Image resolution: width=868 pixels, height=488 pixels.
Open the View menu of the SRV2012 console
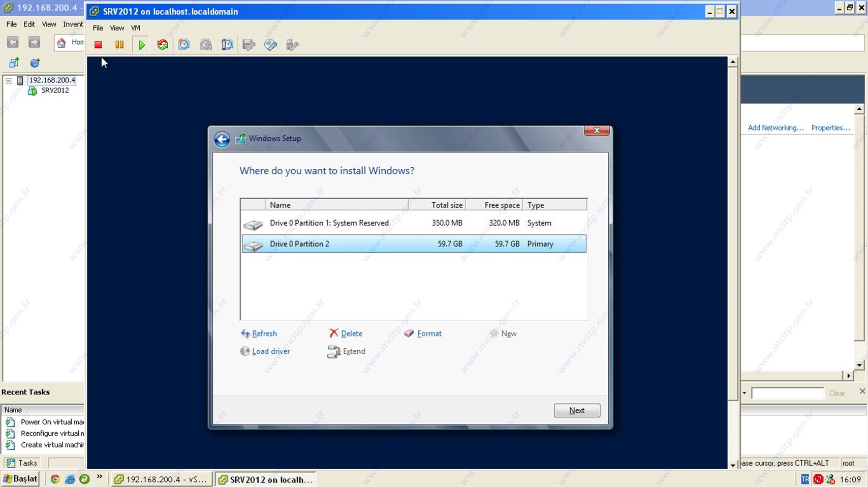(x=117, y=28)
